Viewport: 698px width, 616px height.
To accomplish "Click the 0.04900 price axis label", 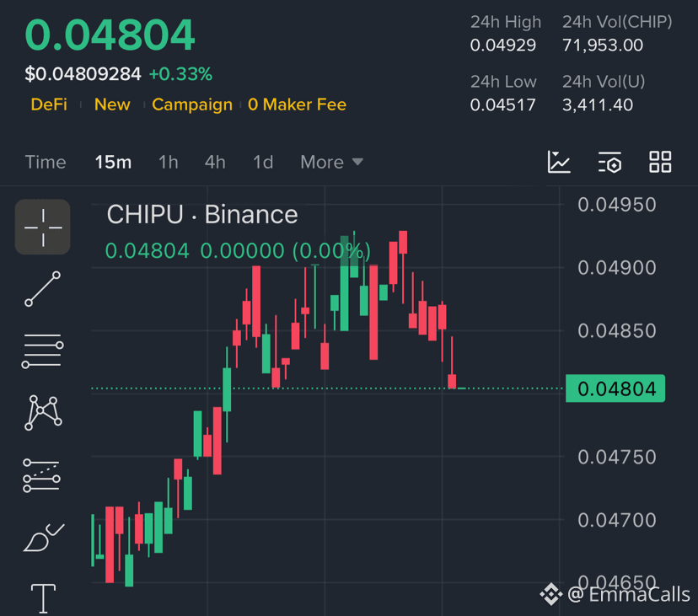I will [x=617, y=267].
